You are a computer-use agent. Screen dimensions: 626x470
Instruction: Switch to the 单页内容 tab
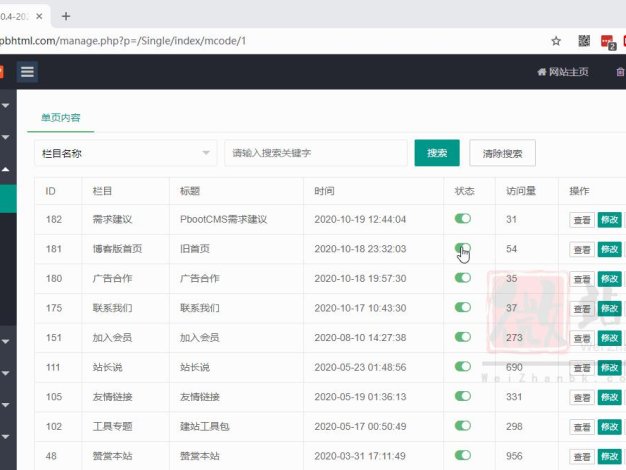click(61, 117)
